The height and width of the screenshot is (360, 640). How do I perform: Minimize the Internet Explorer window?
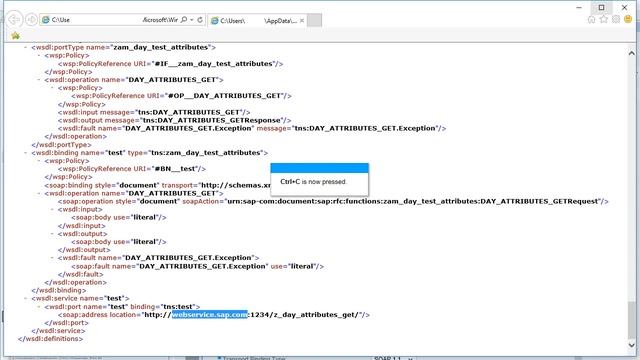coord(579,7)
